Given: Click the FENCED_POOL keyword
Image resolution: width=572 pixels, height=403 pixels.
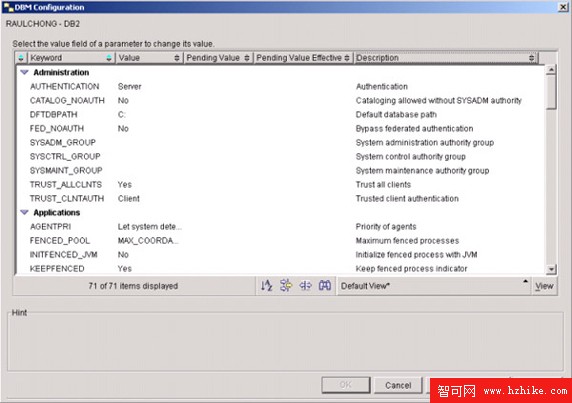Looking at the screenshot, I should point(60,241).
